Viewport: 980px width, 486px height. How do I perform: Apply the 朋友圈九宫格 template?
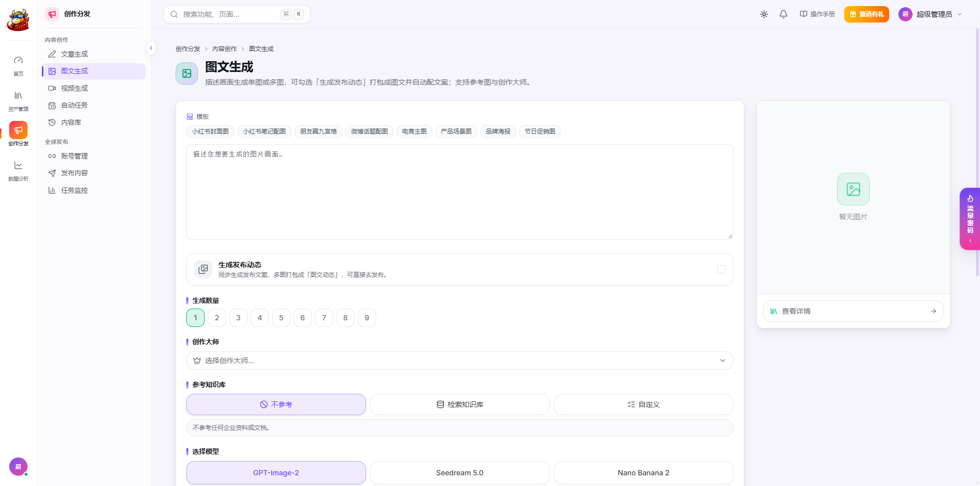[x=318, y=132]
